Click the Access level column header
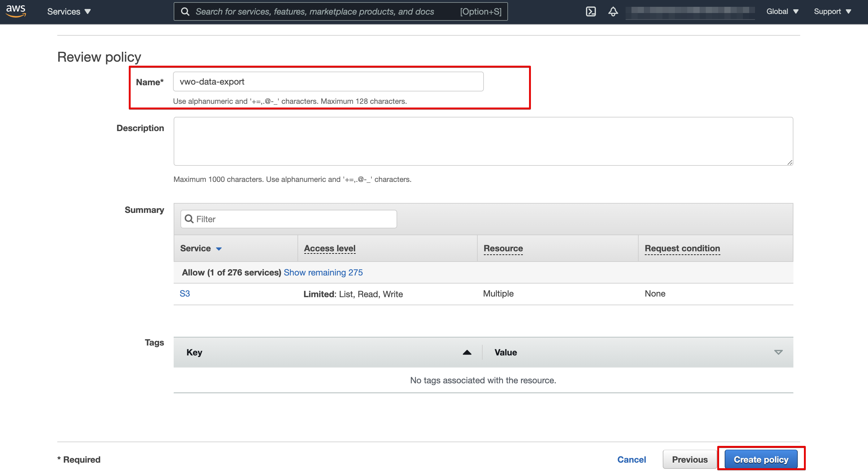 [330, 248]
